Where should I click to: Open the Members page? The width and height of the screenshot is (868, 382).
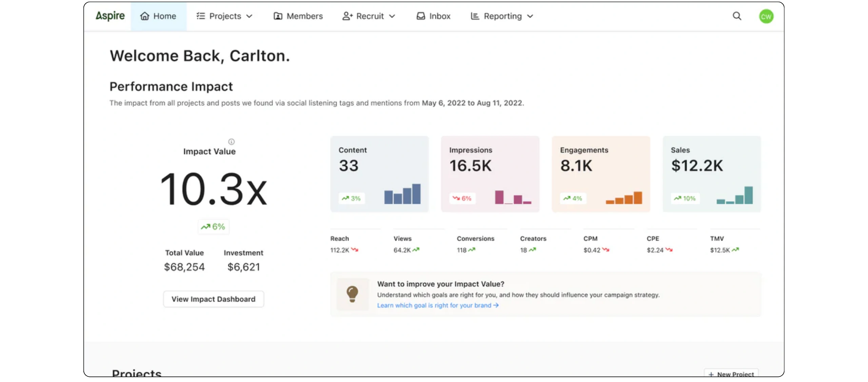298,16
